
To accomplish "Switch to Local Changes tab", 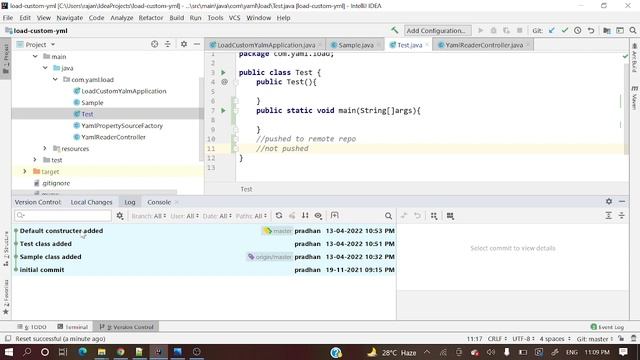I will (x=91, y=202).
